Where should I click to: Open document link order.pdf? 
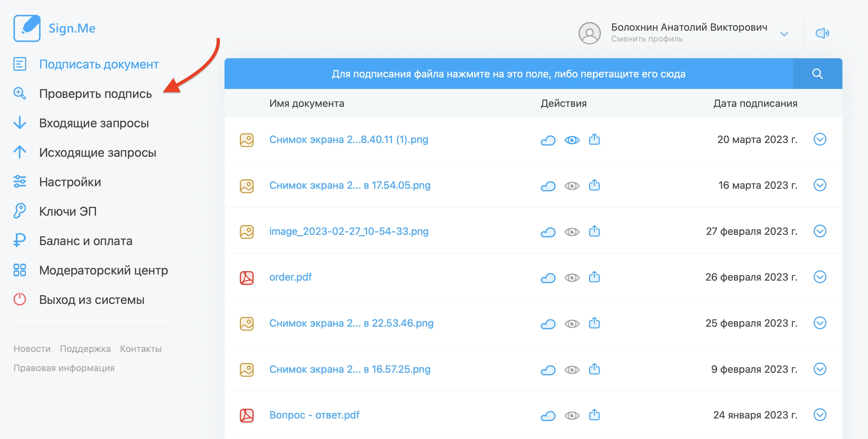click(290, 277)
